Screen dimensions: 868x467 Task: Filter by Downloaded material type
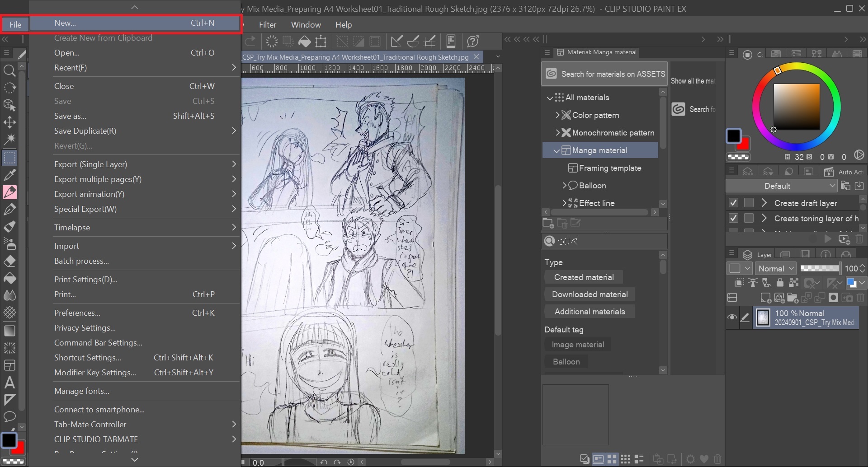pyautogui.click(x=590, y=294)
